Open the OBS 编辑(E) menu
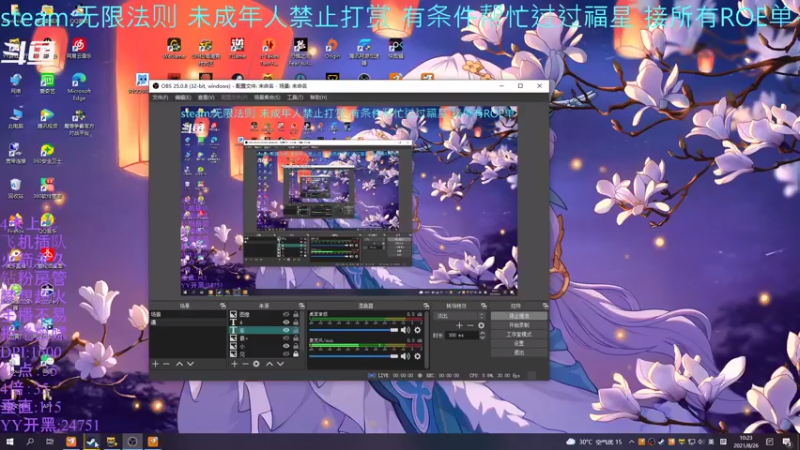The width and height of the screenshot is (800, 450). (x=183, y=97)
